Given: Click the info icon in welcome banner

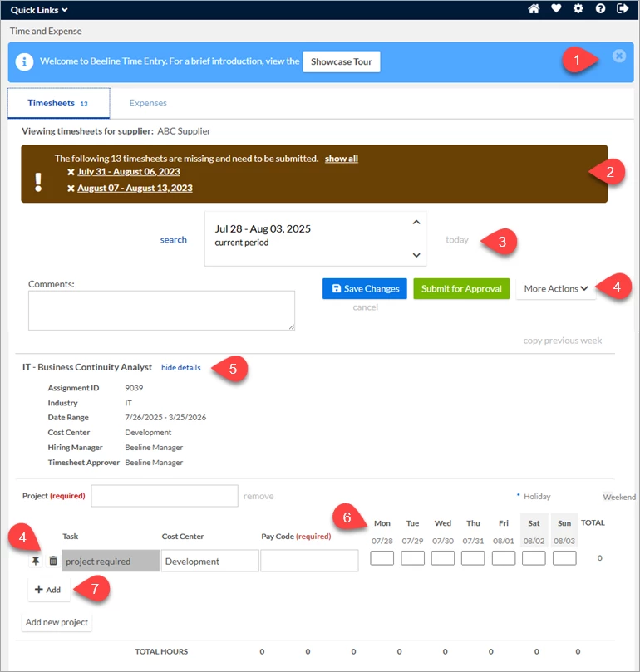Looking at the screenshot, I should coord(24,62).
